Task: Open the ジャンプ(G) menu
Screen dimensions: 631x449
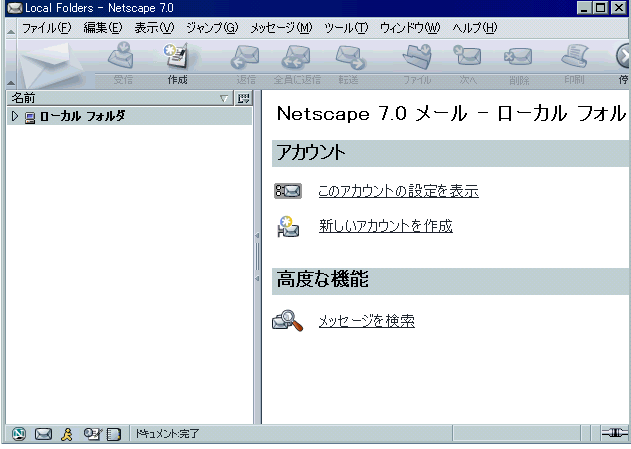Action: pos(212,28)
